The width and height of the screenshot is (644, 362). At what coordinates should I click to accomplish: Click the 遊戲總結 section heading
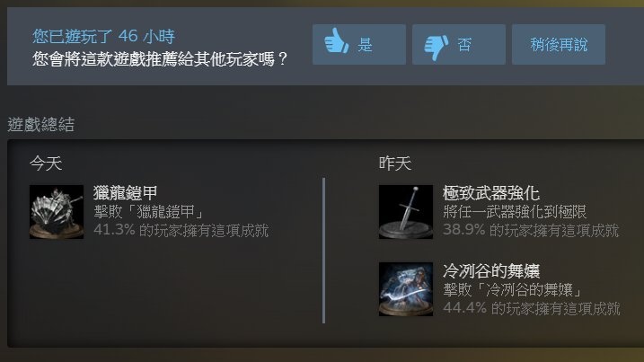click(x=41, y=125)
